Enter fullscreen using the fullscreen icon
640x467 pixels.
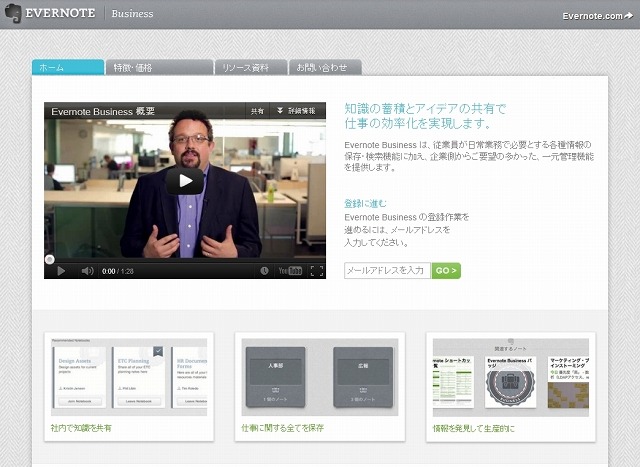click(x=317, y=271)
